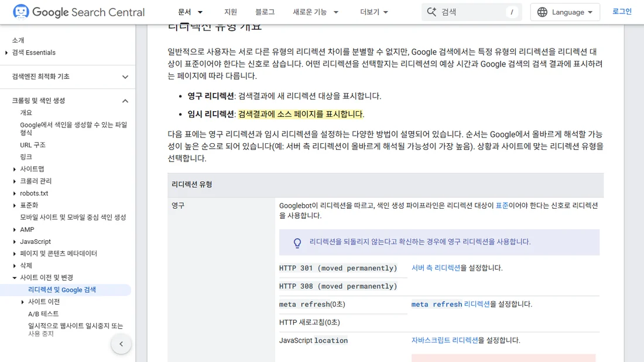Expand the AMP tree item
Viewport: 644px width, 362px height.
coord(15,229)
